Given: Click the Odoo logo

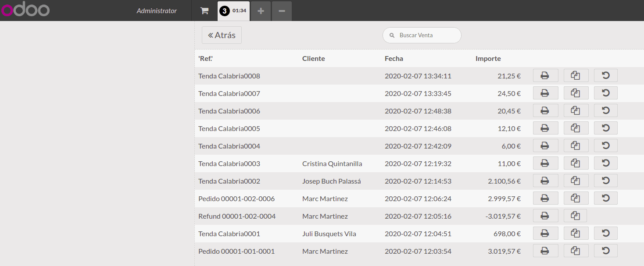Looking at the screenshot, I should pos(25,9).
